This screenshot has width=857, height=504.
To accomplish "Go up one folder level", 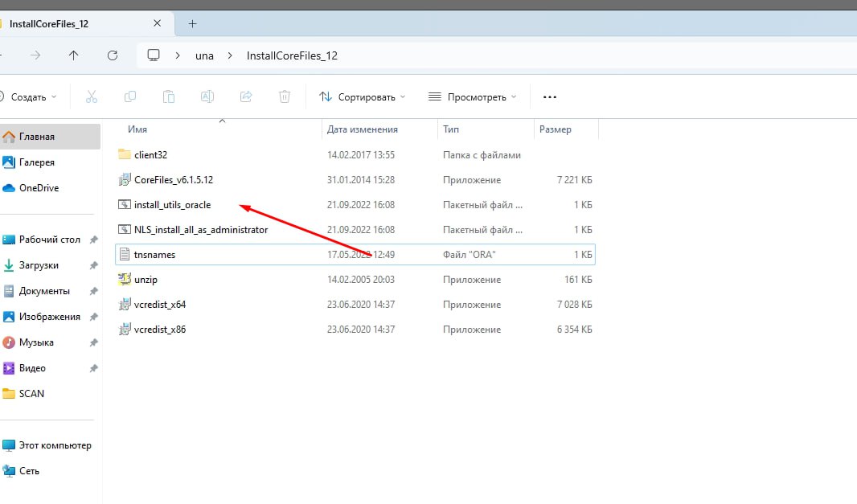I will 73,55.
